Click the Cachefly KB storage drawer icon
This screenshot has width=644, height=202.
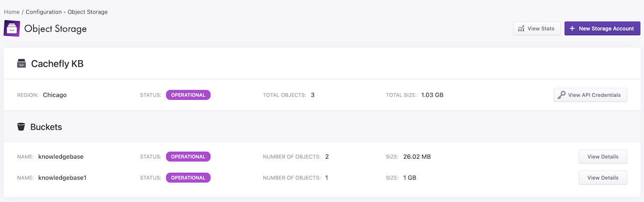(x=21, y=64)
